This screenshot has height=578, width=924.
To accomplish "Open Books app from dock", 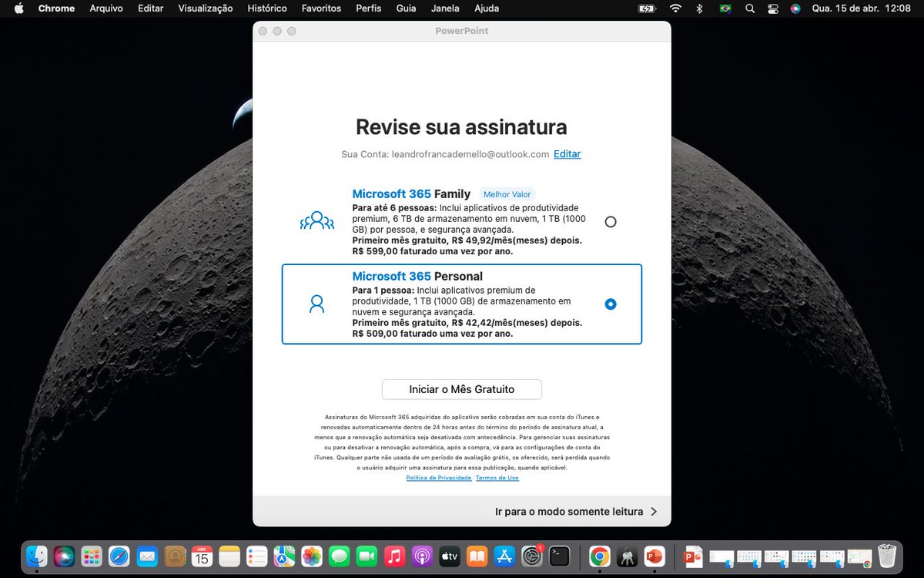I will [x=477, y=556].
